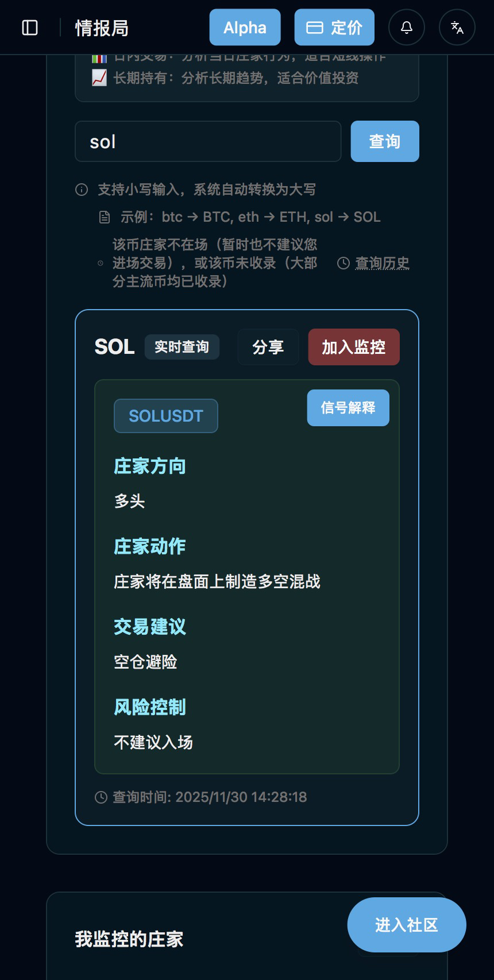Click the 实时查询 badge

(x=182, y=347)
